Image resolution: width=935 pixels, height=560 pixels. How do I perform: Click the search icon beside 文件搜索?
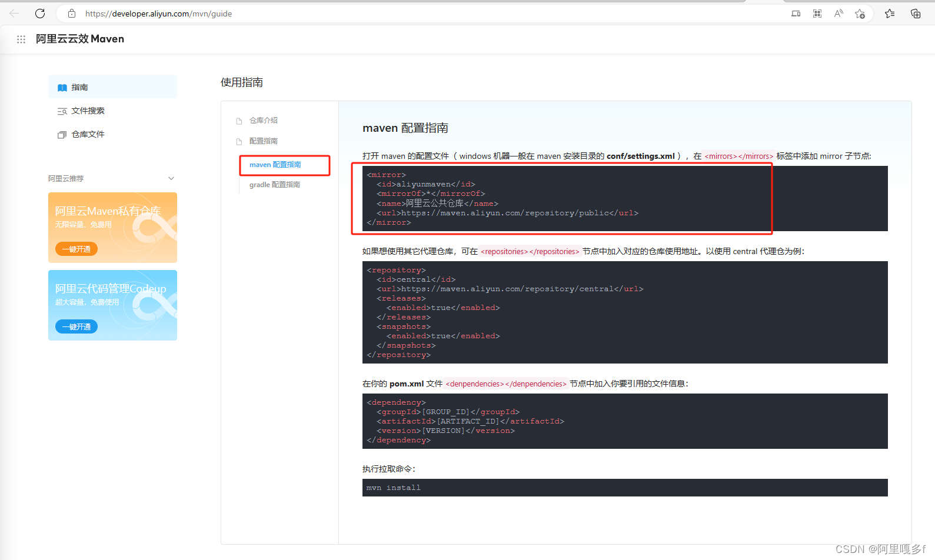tap(62, 111)
